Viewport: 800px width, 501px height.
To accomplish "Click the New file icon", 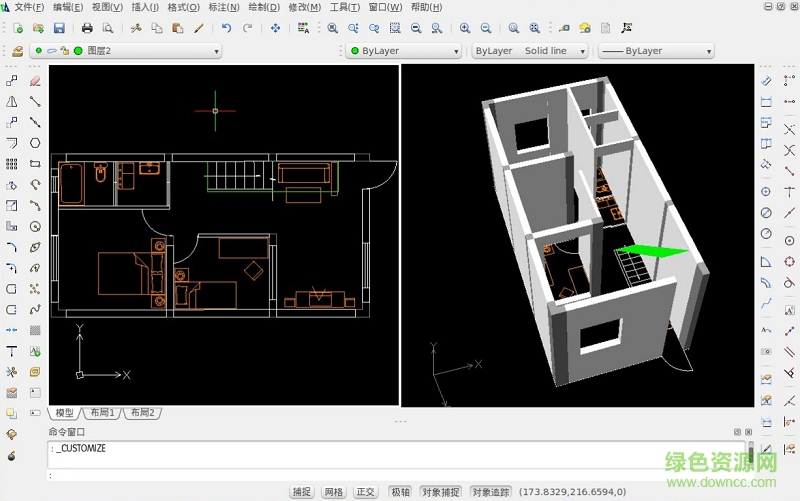I will tap(18, 28).
